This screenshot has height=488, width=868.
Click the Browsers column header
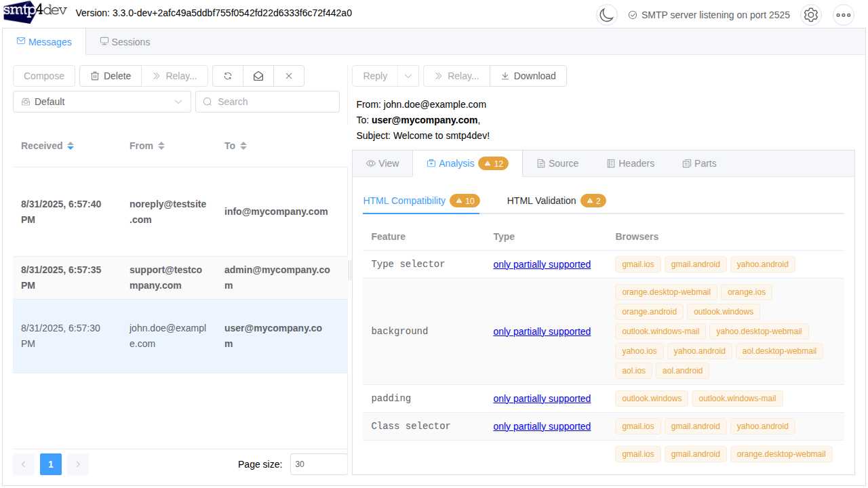point(637,237)
